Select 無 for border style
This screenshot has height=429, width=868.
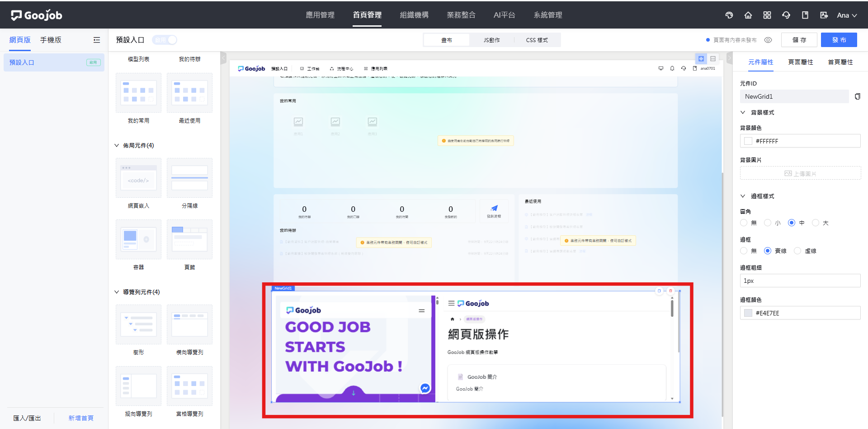click(744, 251)
